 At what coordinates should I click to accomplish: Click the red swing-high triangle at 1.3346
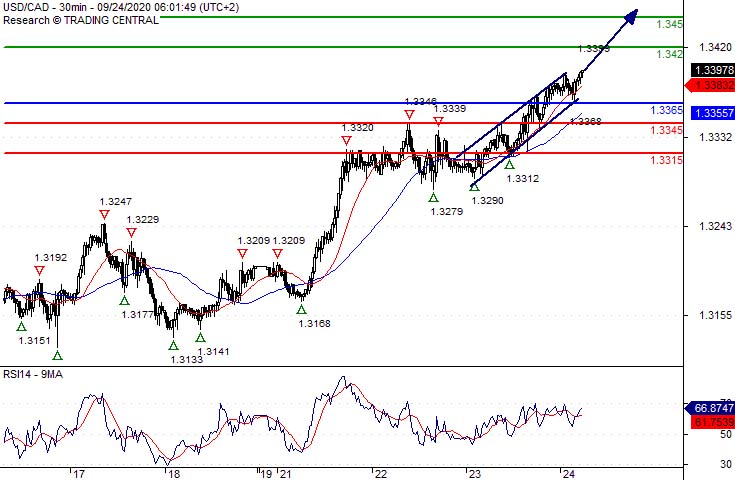pyautogui.click(x=409, y=114)
